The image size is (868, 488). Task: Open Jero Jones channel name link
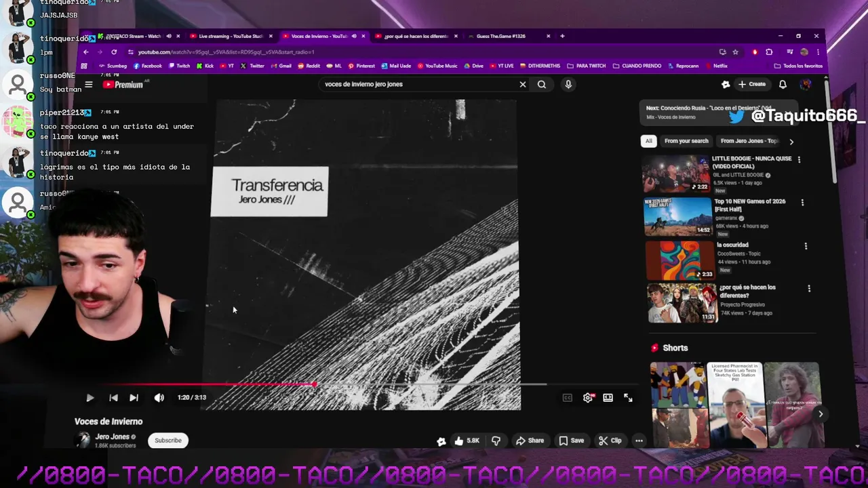pyautogui.click(x=112, y=436)
